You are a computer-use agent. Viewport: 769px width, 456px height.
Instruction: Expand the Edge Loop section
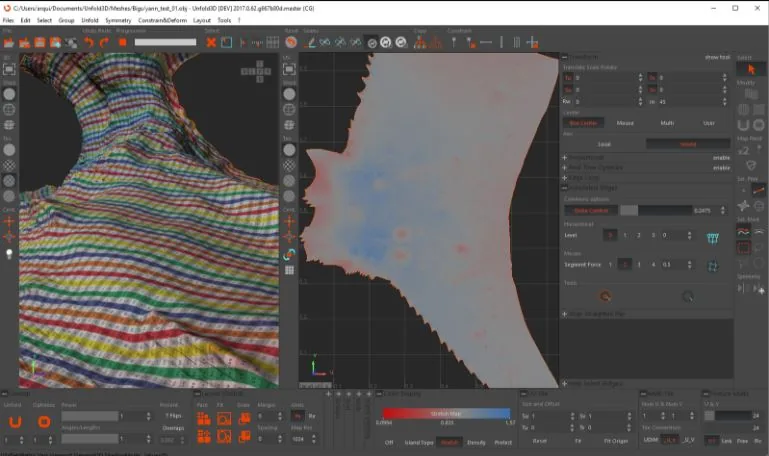tap(564, 177)
